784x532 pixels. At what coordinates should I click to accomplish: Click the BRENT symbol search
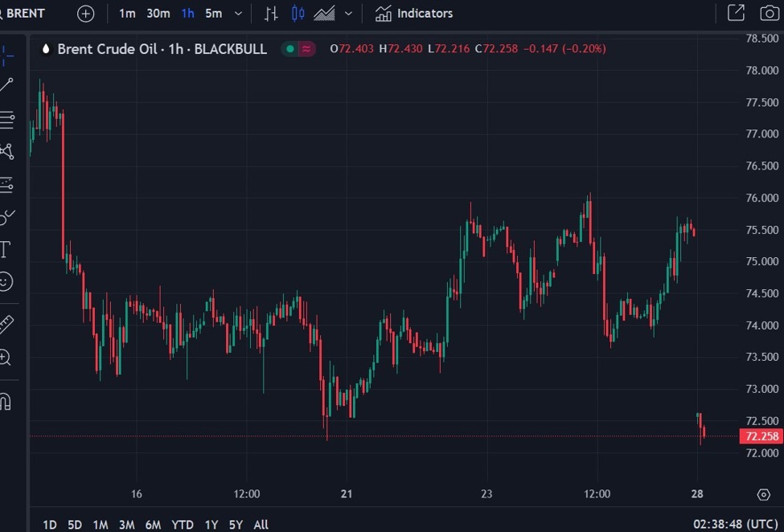24,14
